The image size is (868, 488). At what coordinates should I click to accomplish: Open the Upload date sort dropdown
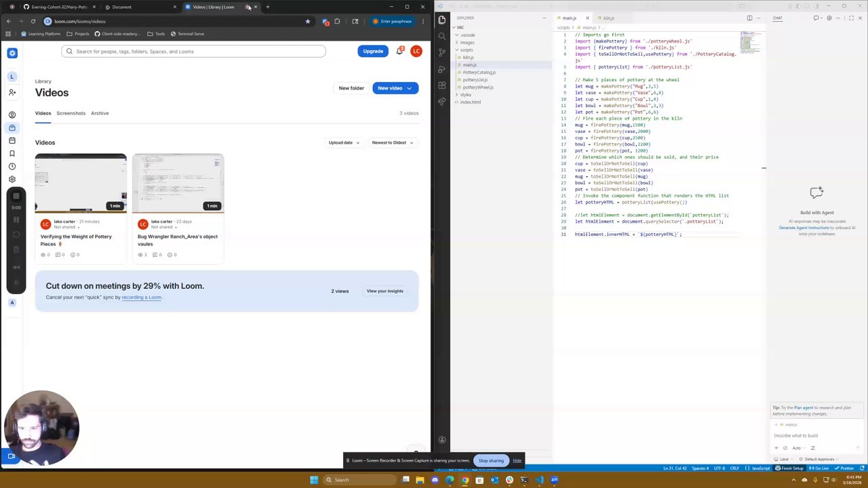coord(344,142)
